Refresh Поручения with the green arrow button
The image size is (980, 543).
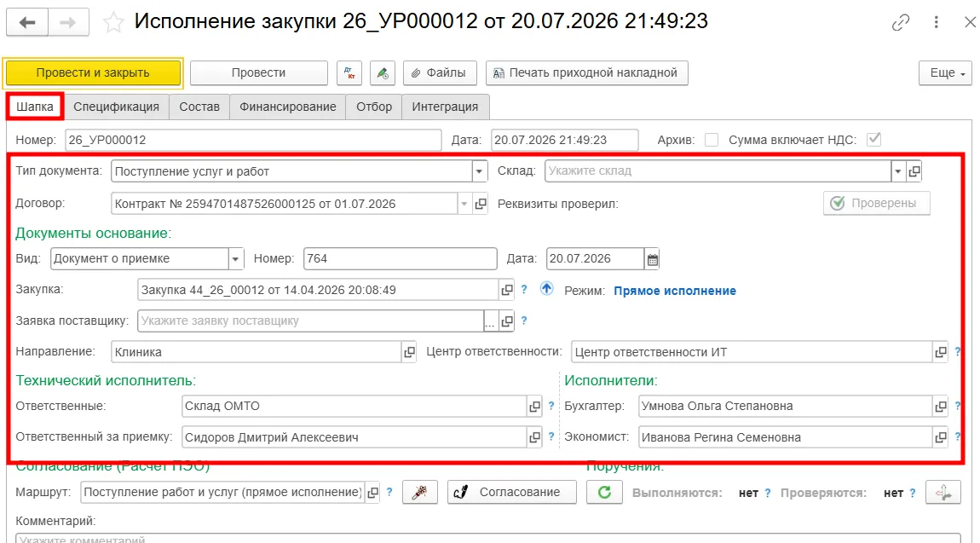(603, 493)
